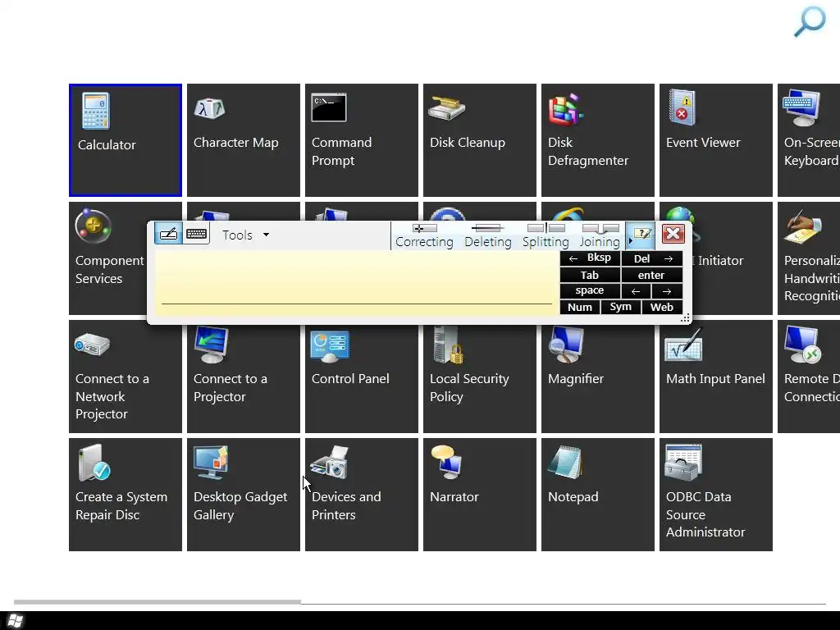Open the Sym symbols keypad

pos(621,307)
